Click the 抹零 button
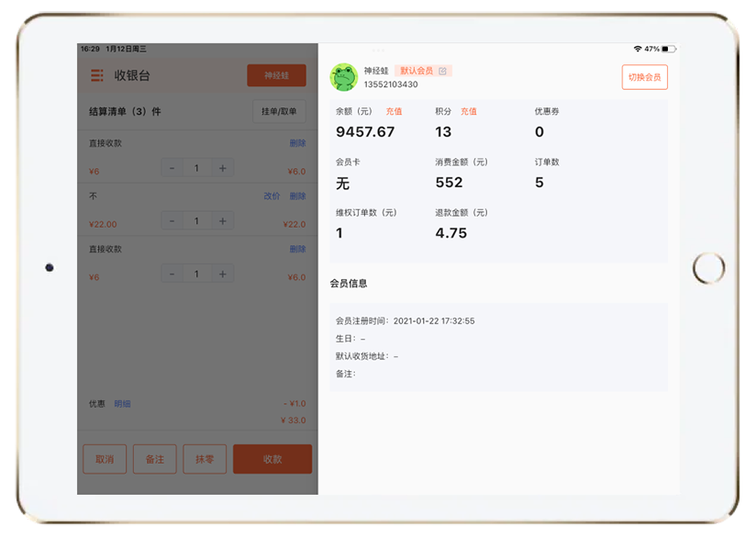This screenshot has width=756, height=538. [x=205, y=459]
